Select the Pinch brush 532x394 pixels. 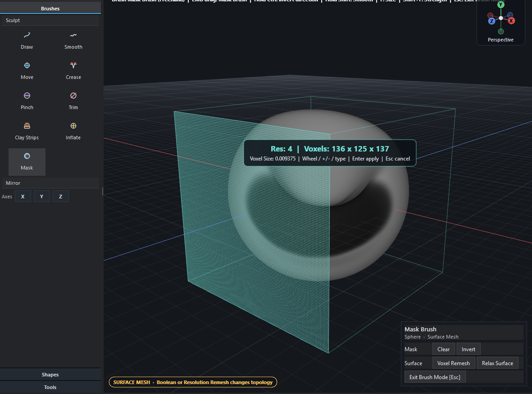point(27,101)
